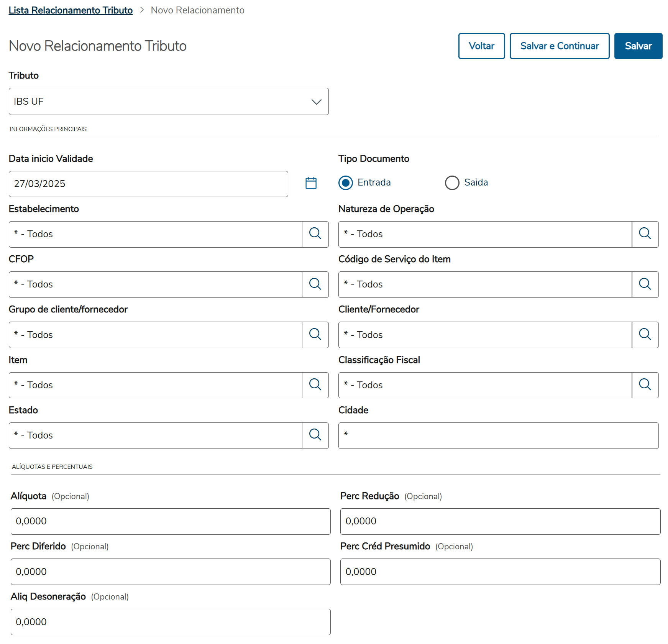668x644 pixels.
Task: Open Grupo de cliente/fornecedor search lookup
Action: pos(315,335)
